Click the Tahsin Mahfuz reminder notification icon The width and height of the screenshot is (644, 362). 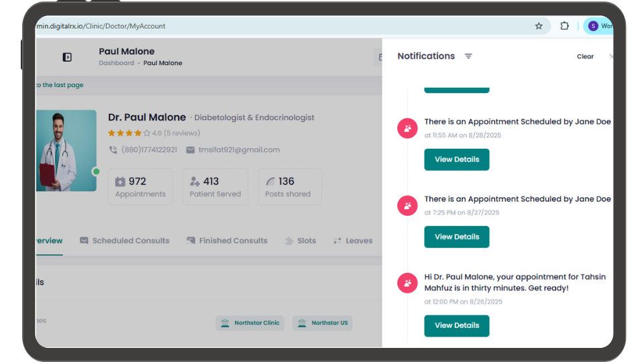tap(407, 283)
